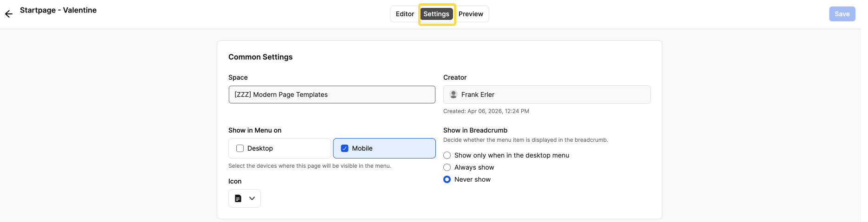868x222 pixels.
Task: Switch to the Settings tab
Action: tap(436, 14)
